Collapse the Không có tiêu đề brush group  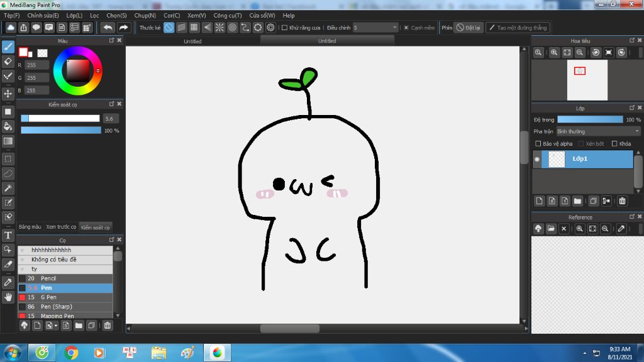pos(22,260)
